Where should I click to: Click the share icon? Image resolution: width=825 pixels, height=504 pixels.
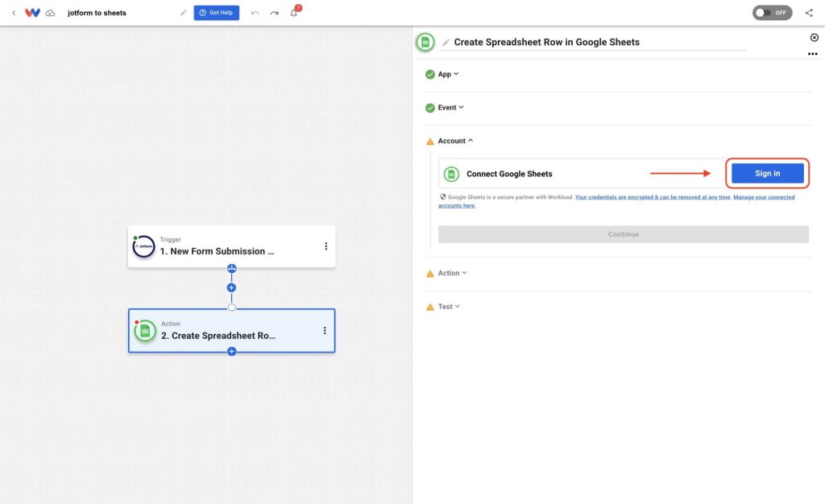click(x=809, y=13)
